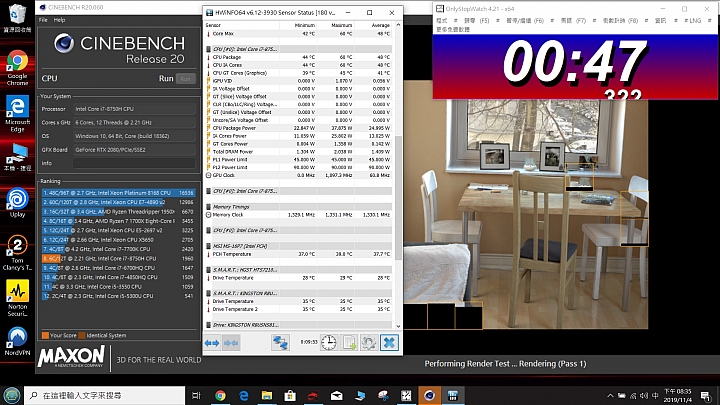Viewport: 720px width, 405px height.
Task: Click the HWiNFO shrink sensor columns arrows icon
Action: tap(231, 343)
